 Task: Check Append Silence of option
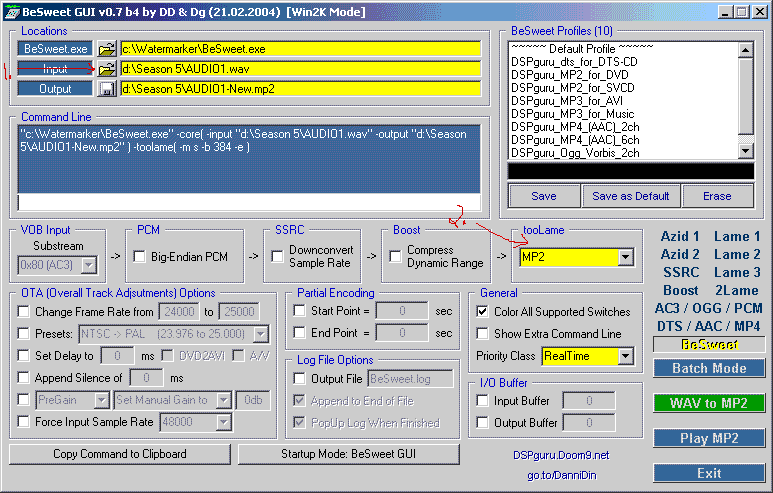click(x=23, y=378)
